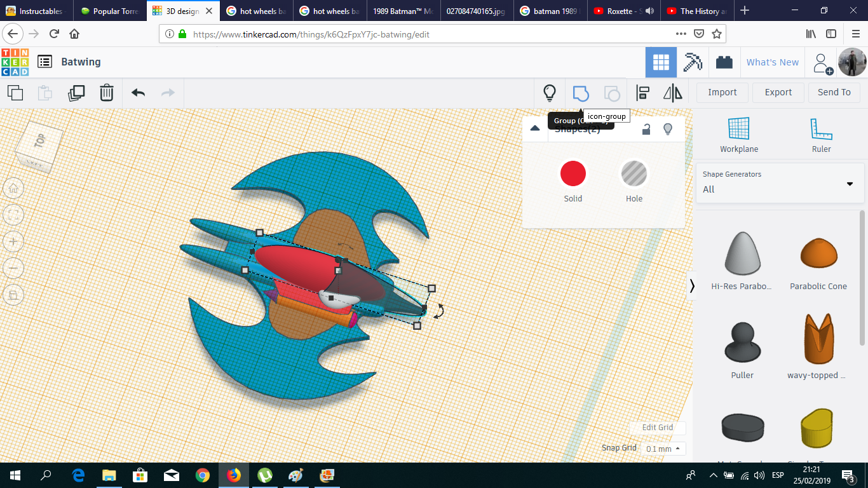Screen dimensions: 868x488
Task: Click the Paste icon in the toolbar
Action: pos(45,93)
